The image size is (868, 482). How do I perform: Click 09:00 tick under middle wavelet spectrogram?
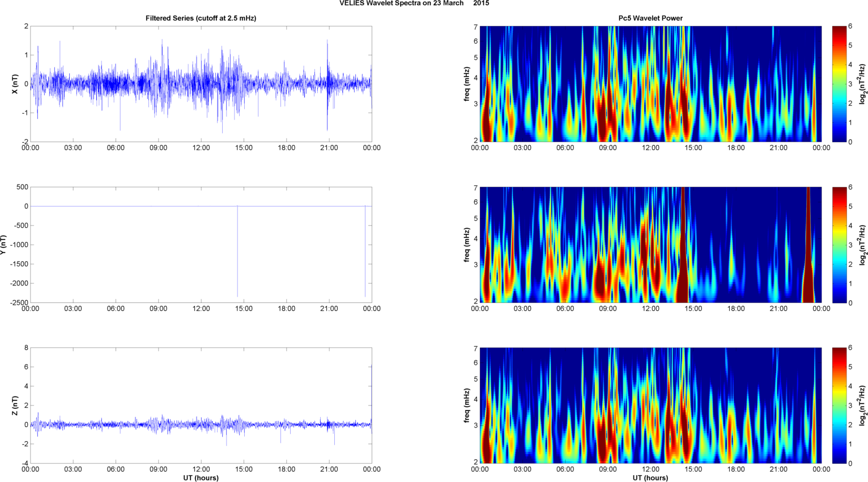tap(608, 309)
